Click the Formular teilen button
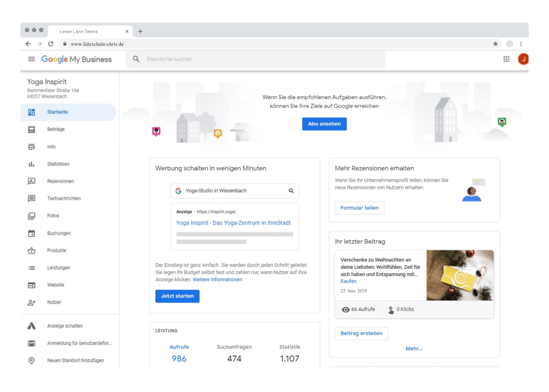 click(x=359, y=208)
